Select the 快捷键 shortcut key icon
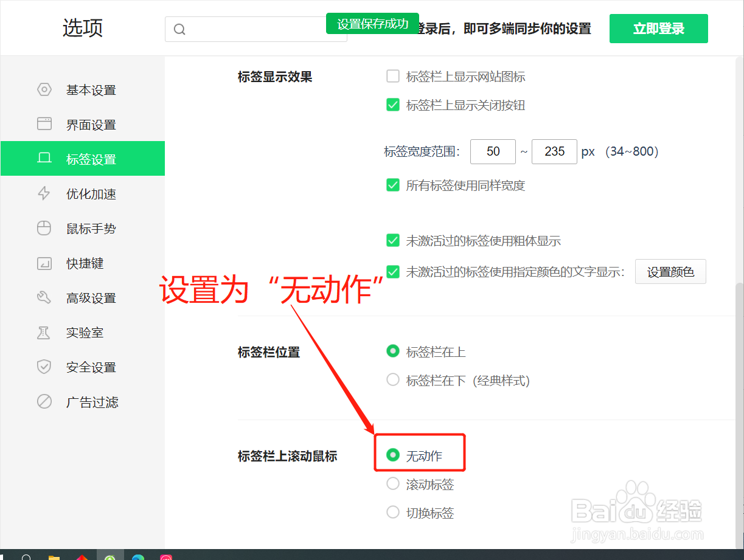 44,263
